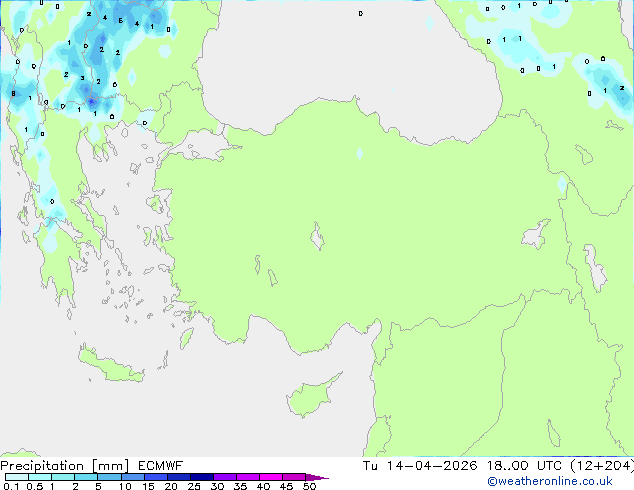
Task: Click the 1–2 mm legend color box
Action: pyautogui.click(x=63, y=477)
